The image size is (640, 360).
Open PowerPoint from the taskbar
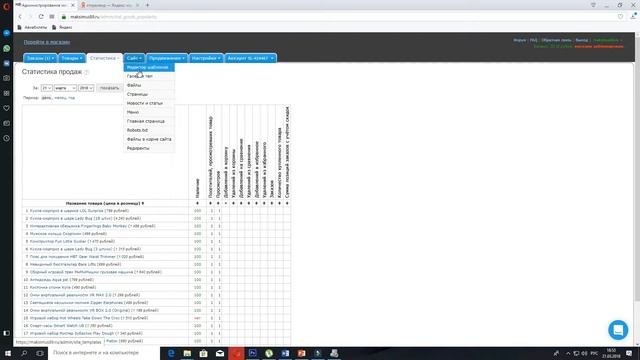coord(302,353)
